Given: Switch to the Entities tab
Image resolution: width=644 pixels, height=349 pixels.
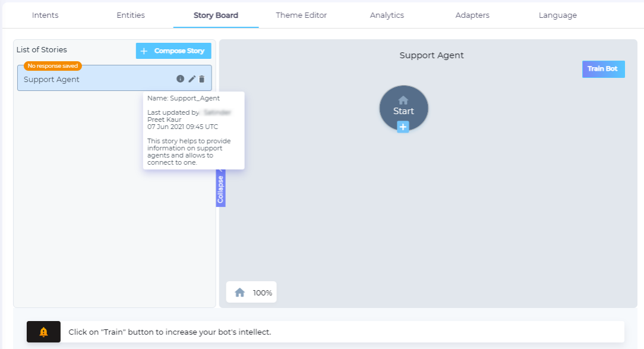Looking at the screenshot, I should pyautogui.click(x=131, y=15).
